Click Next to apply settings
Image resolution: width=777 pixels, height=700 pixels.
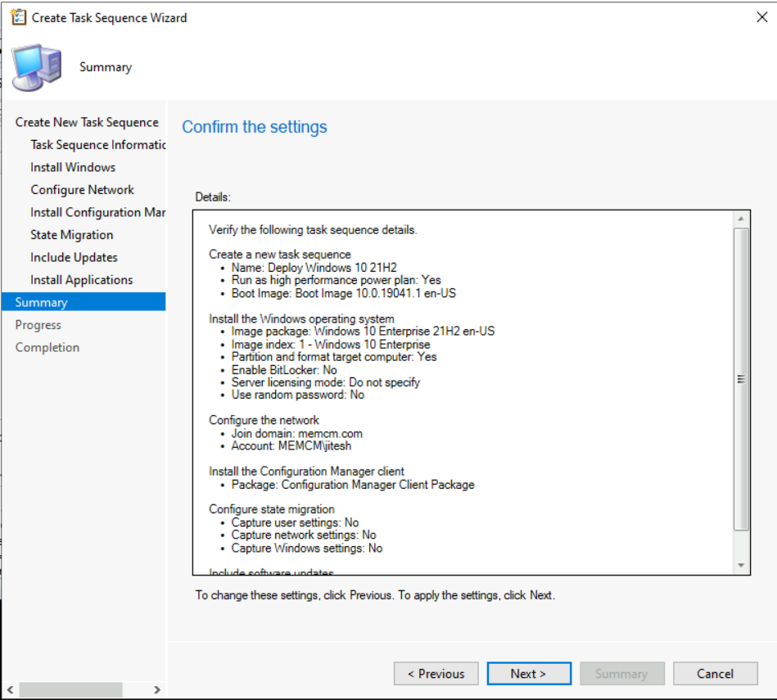(x=529, y=674)
